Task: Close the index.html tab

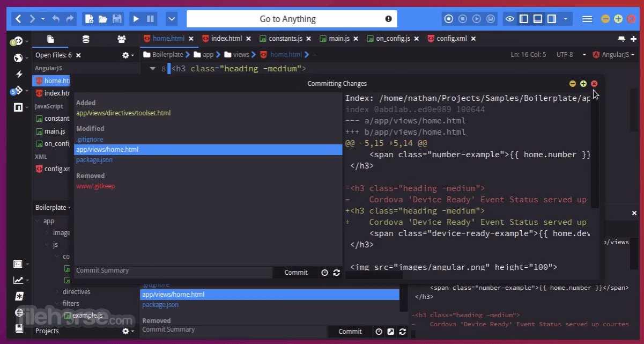Action: tap(247, 39)
